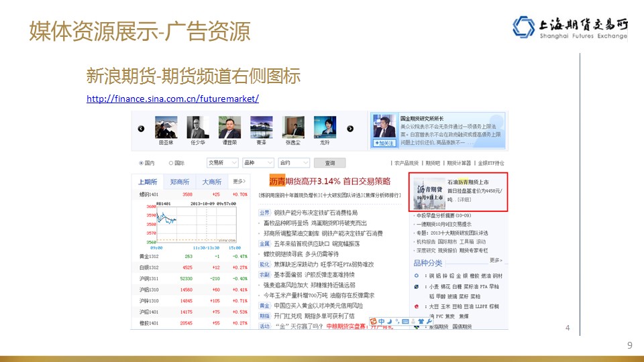Viewport: 644px width, 362px height.
Task: Click 更多> next to 品种分类
Action: (x=496, y=260)
